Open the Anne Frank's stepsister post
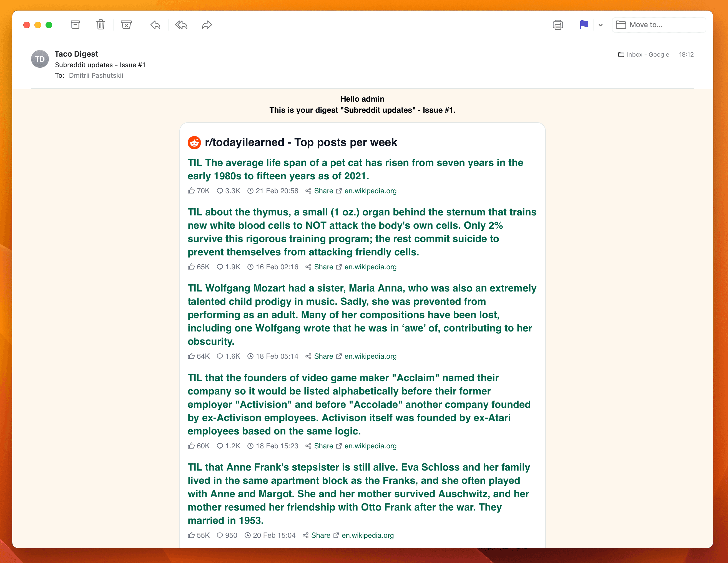Image resolution: width=728 pixels, height=563 pixels. click(x=359, y=494)
